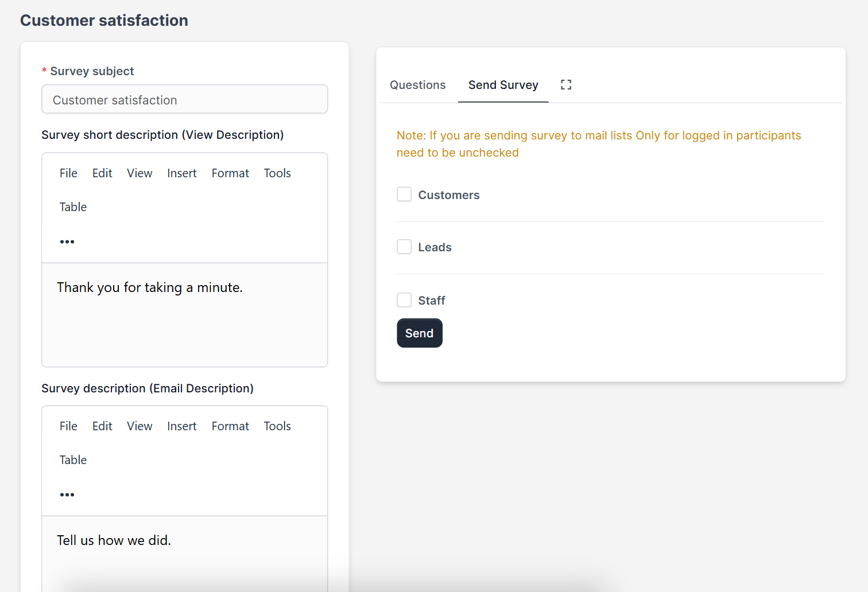Open Table menu in email description editor
868x592 pixels.
[73, 460]
